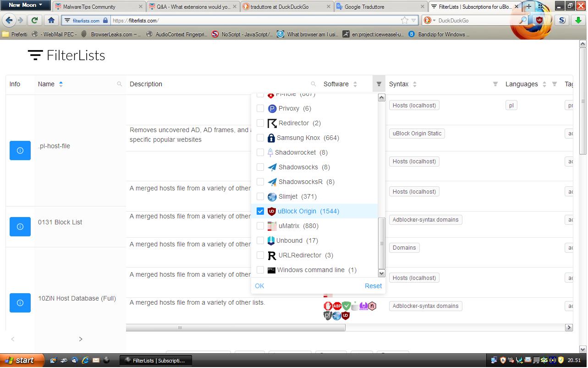Check the ShadowsocksR software filter
Screen dimensions: 588x368
[x=260, y=182]
